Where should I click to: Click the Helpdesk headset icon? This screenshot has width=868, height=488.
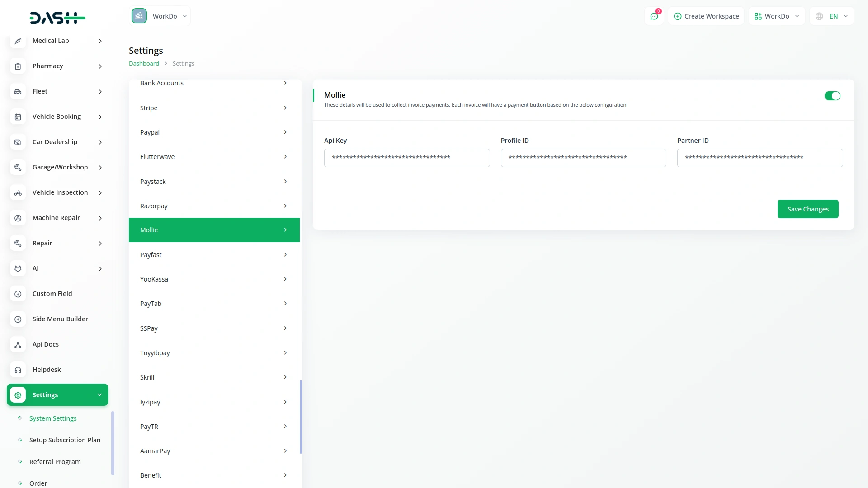pyautogui.click(x=18, y=370)
